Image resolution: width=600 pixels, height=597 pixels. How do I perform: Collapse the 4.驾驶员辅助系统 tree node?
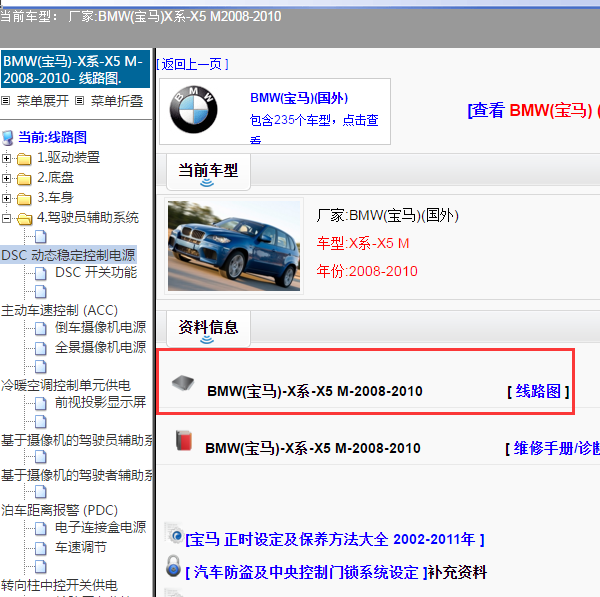pyautogui.click(x=6, y=219)
